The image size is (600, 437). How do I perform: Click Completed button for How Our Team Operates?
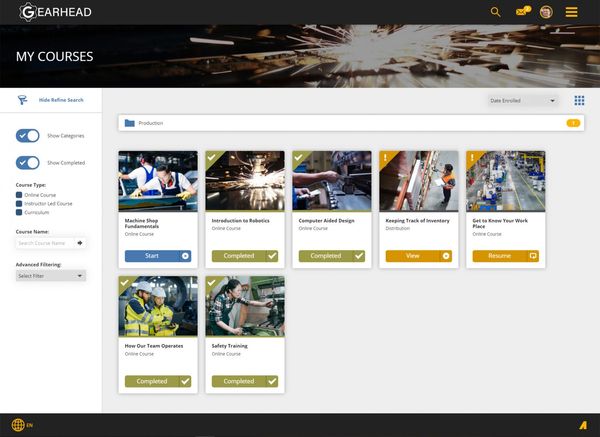click(158, 381)
